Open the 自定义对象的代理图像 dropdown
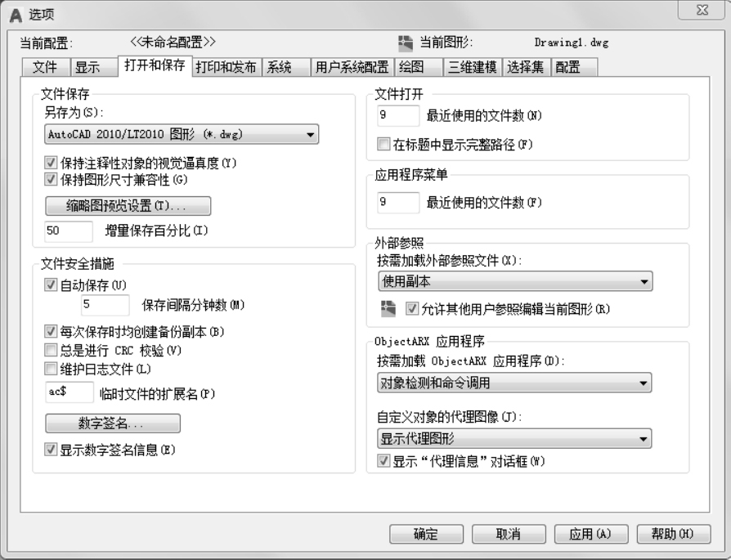 (514, 439)
